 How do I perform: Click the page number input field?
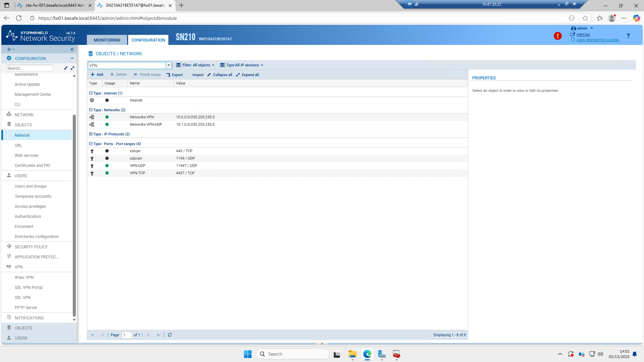[x=126, y=335]
